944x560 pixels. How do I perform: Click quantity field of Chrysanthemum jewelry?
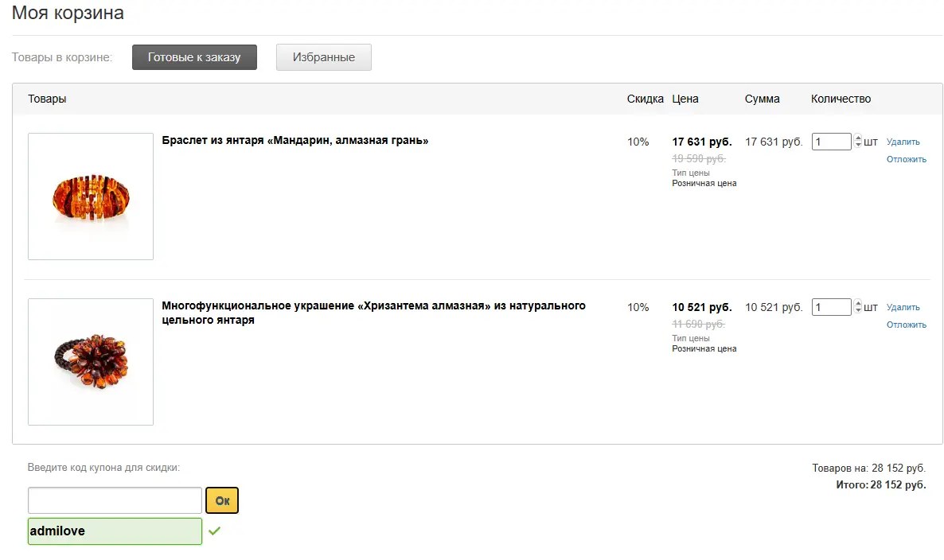coord(832,307)
